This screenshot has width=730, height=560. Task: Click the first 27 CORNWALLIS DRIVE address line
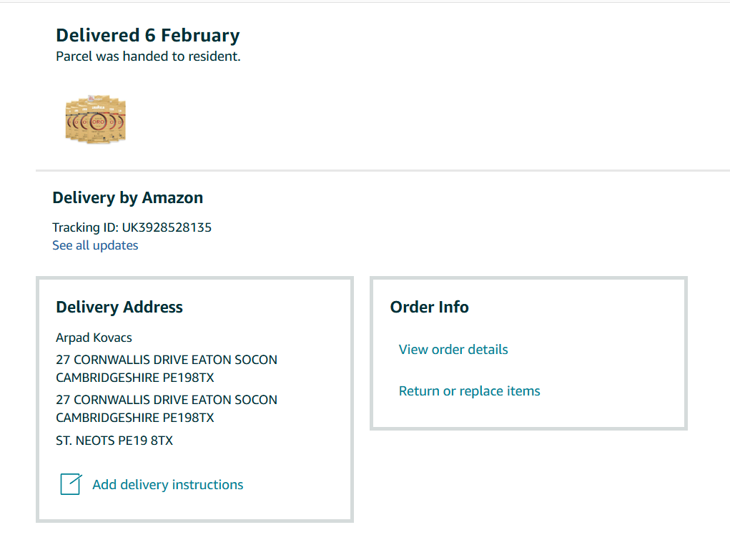(x=167, y=360)
